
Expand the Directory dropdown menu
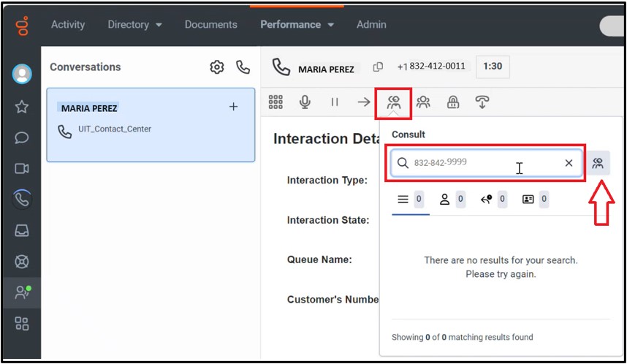[134, 25]
